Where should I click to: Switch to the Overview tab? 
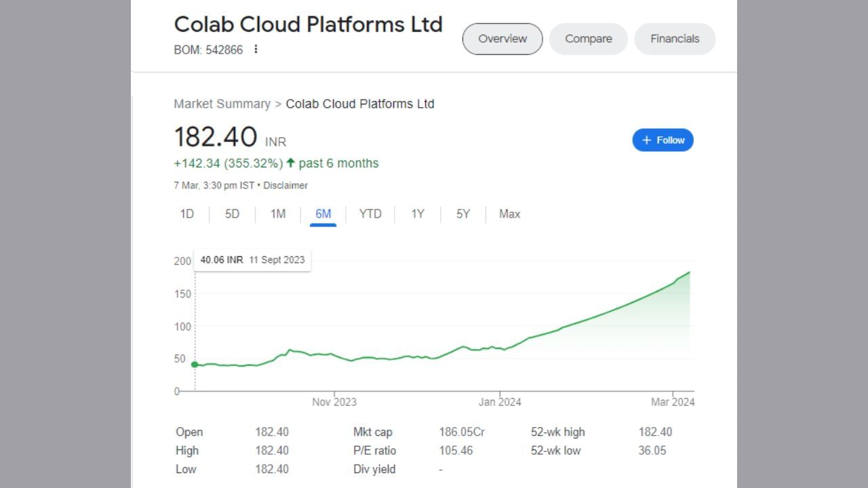click(x=502, y=39)
